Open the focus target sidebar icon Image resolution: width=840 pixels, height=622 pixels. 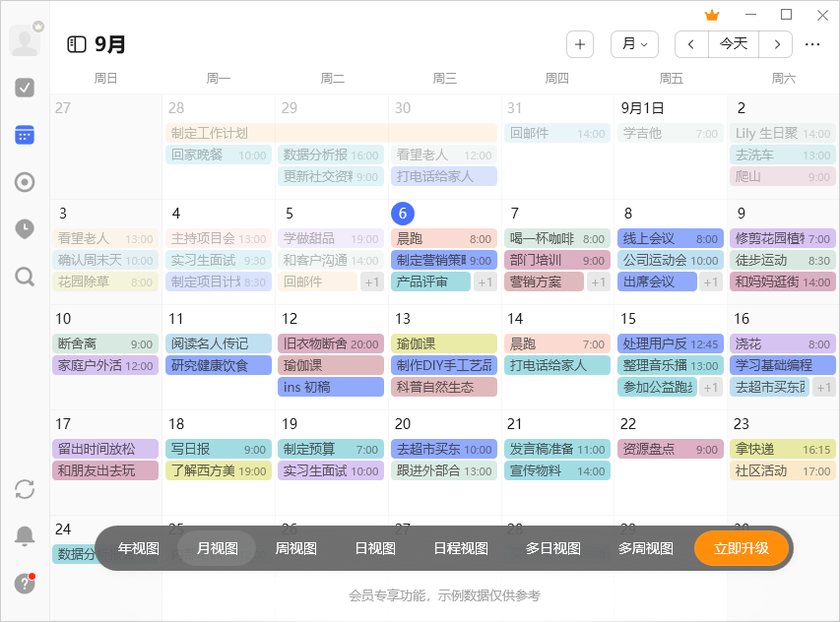pyautogui.click(x=25, y=182)
